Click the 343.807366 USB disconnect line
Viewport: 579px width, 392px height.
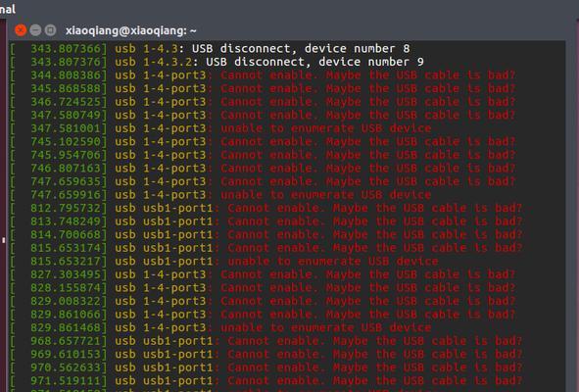210,49
